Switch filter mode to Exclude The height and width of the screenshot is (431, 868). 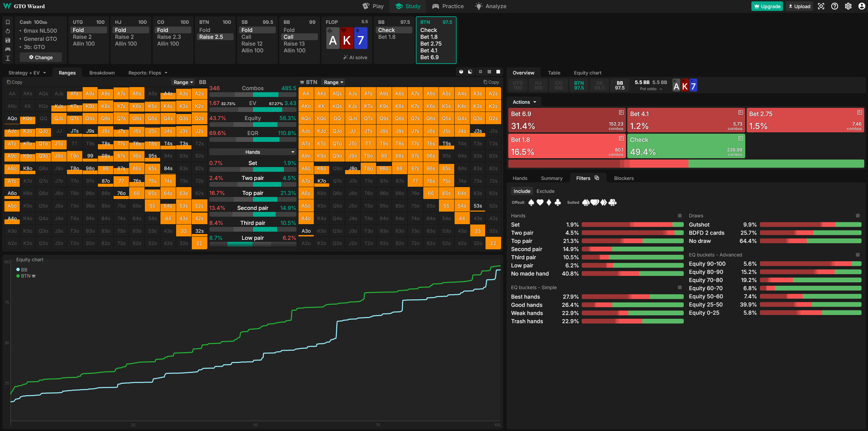point(545,191)
